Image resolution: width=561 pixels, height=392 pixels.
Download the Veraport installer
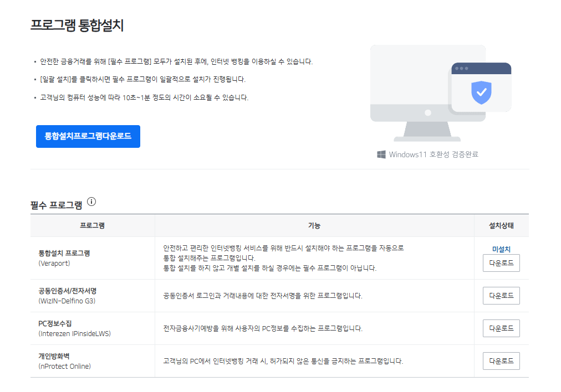pyautogui.click(x=501, y=262)
